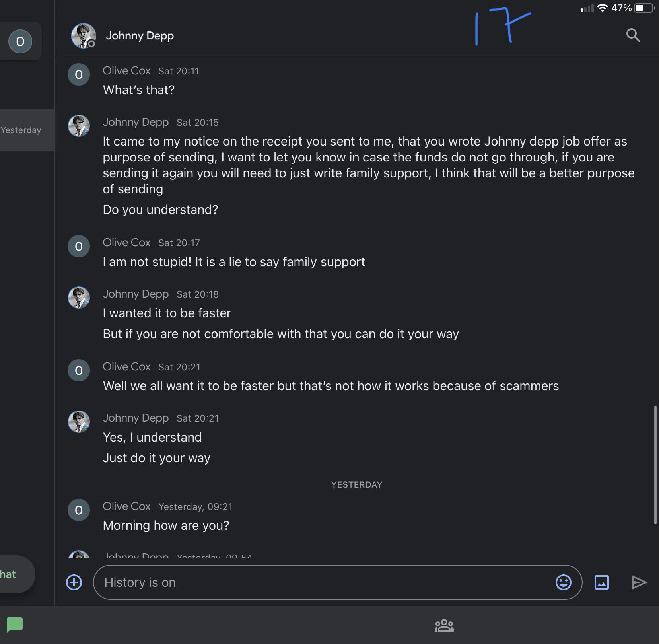
Task: Switch to the green Chat tab
Action: pyautogui.click(x=15, y=625)
